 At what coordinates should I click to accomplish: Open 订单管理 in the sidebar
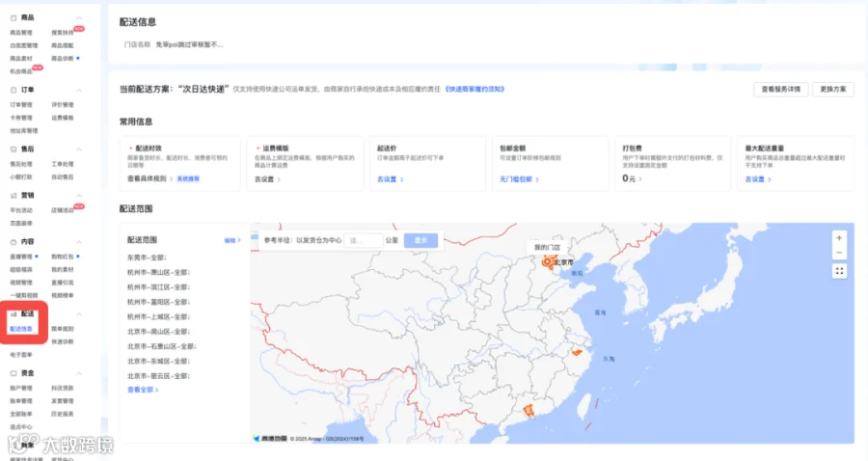point(21,104)
